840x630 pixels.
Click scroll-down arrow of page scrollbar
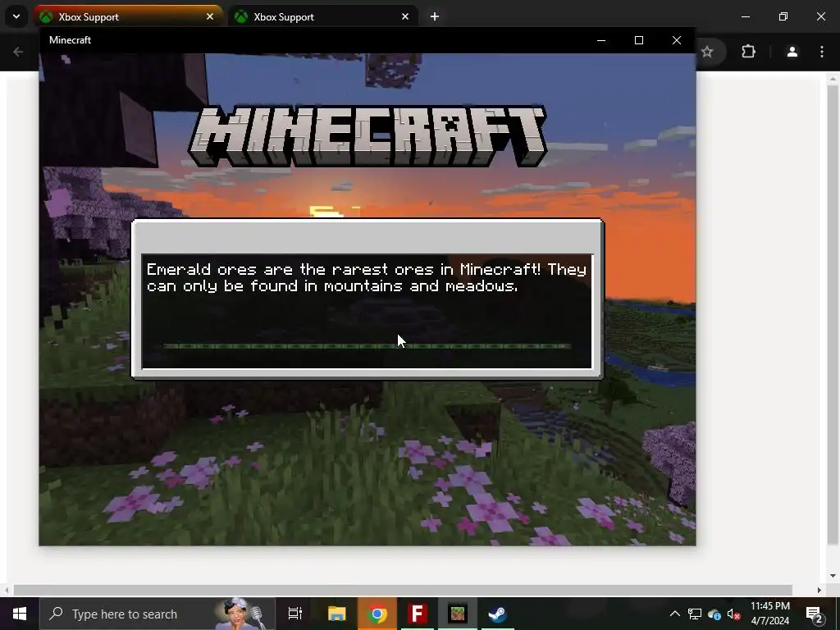coord(832,576)
